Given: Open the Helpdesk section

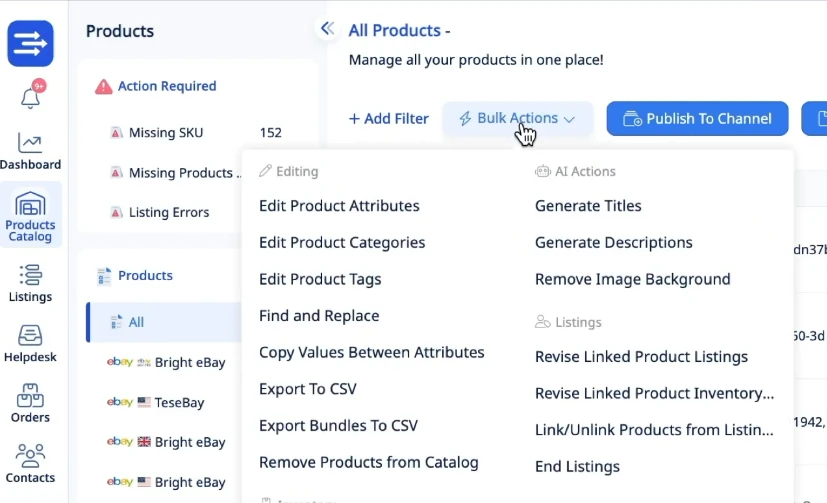Looking at the screenshot, I should tap(30, 345).
